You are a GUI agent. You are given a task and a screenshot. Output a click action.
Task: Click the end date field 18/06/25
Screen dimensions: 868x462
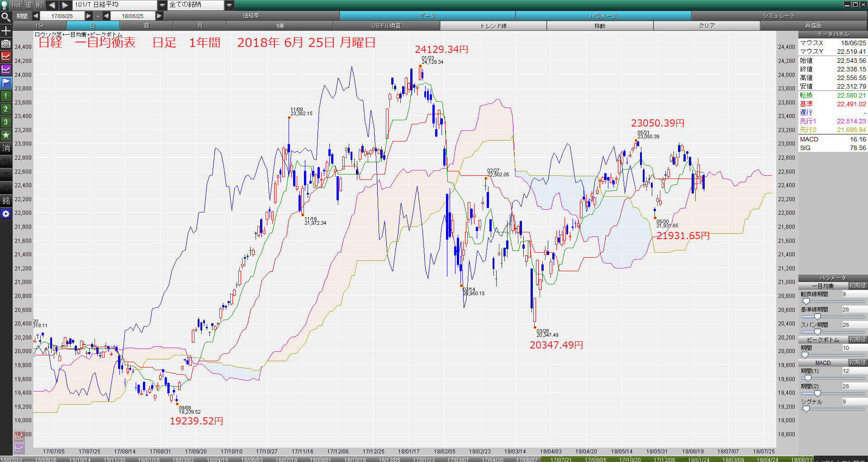[133, 16]
